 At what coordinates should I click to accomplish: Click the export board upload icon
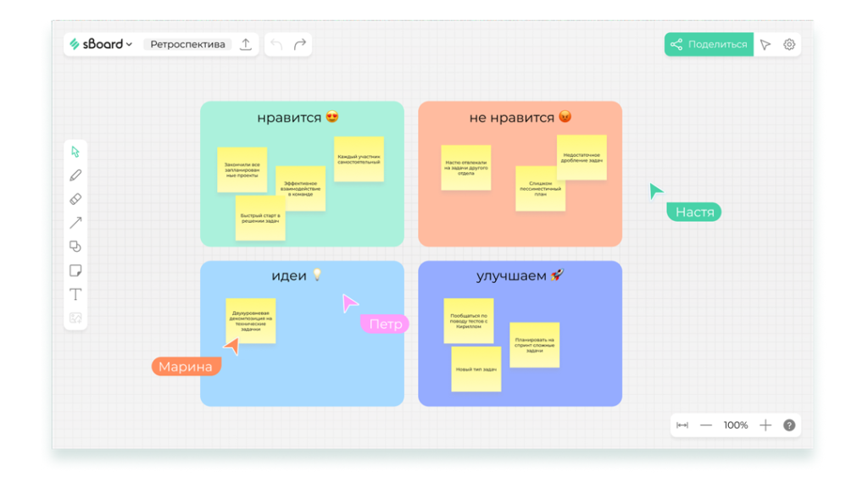pyautogui.click(x=246, y=45)
